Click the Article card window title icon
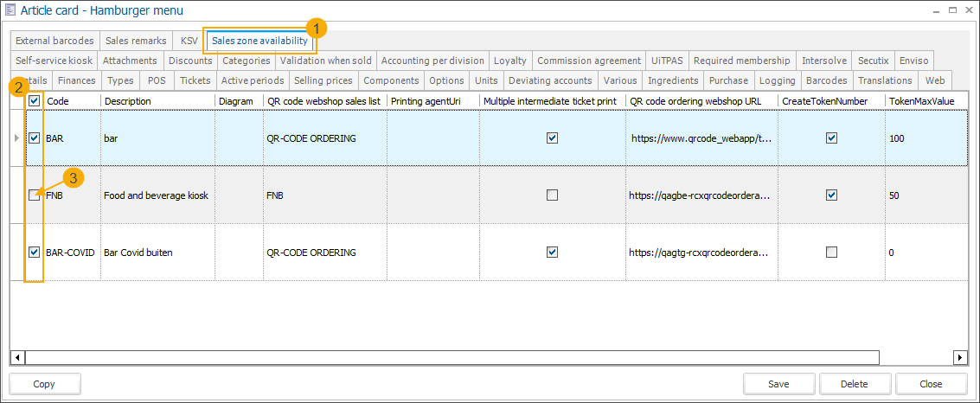Image resolution: width=980 pixels, height=403 pixels. pyautogui.click(x=10, y=10)
